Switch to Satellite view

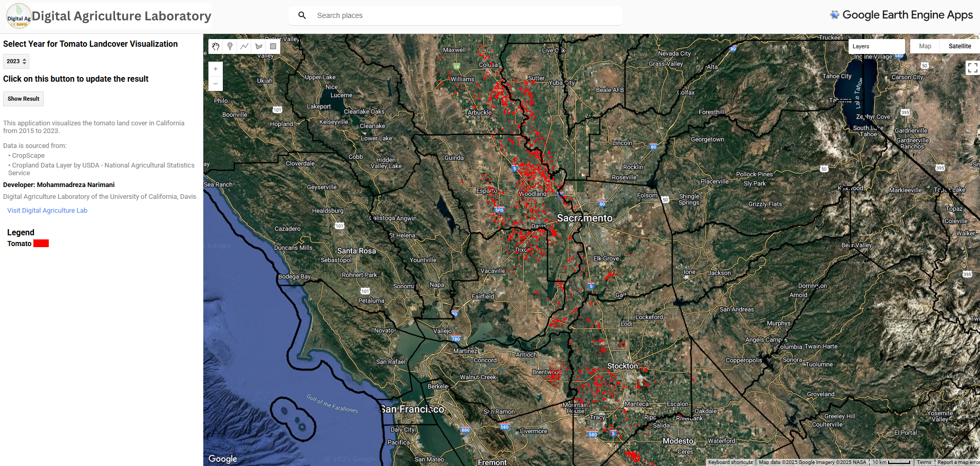tap(959, 46)
